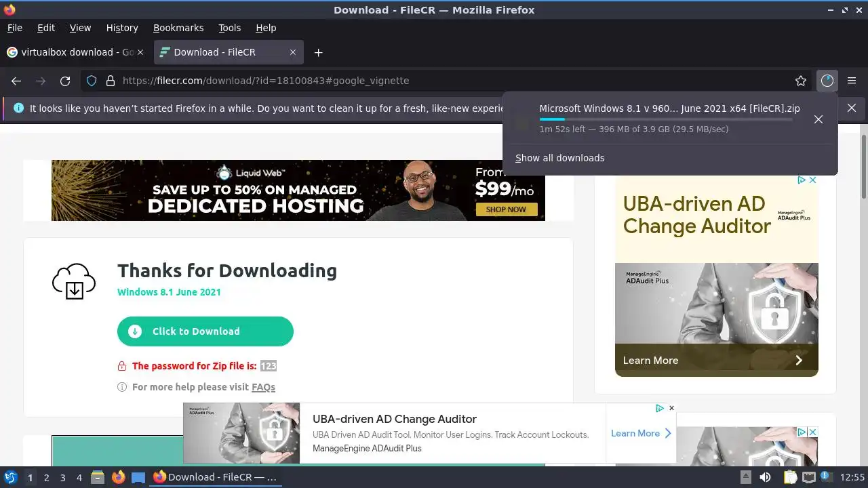
Task: Dismiss the Firefox refresh notification bar
Action: point(852,108)
